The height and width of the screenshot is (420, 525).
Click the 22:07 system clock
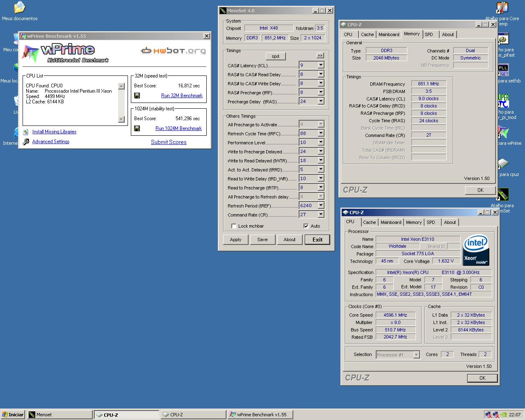point(515,415)
